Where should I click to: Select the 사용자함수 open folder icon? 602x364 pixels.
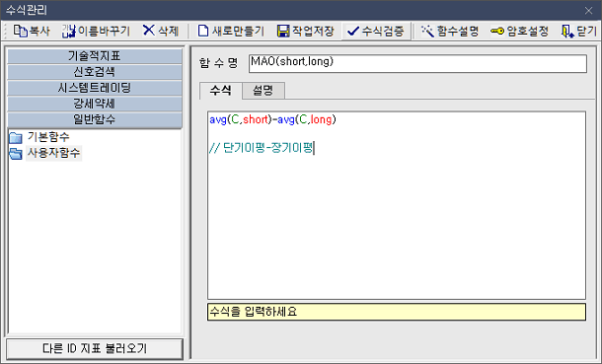(x=16, y=154)
